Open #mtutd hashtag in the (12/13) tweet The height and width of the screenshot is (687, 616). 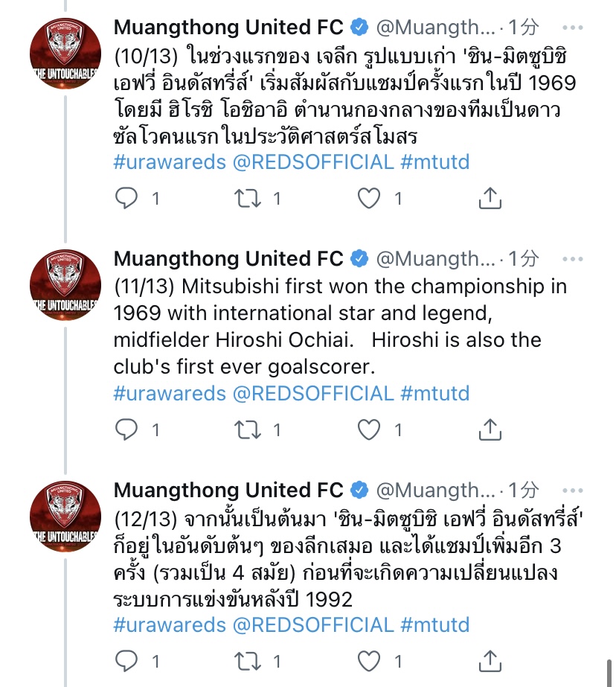click(x=435, y=624)
